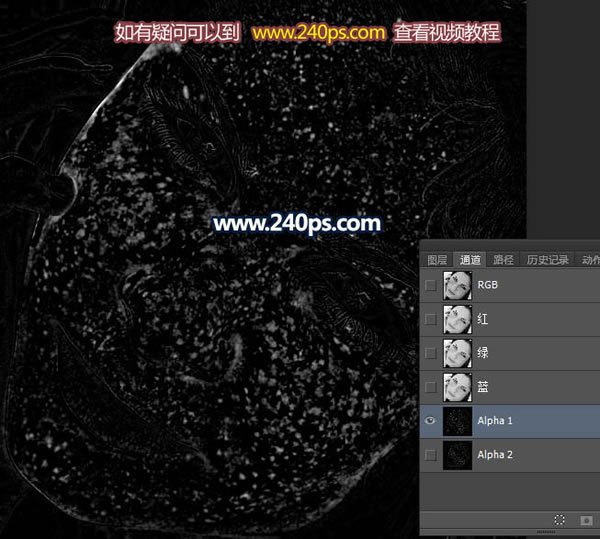Select the 绿 channel name
The width and height of the screenshot is (600, 539).
tap(483, 353)
